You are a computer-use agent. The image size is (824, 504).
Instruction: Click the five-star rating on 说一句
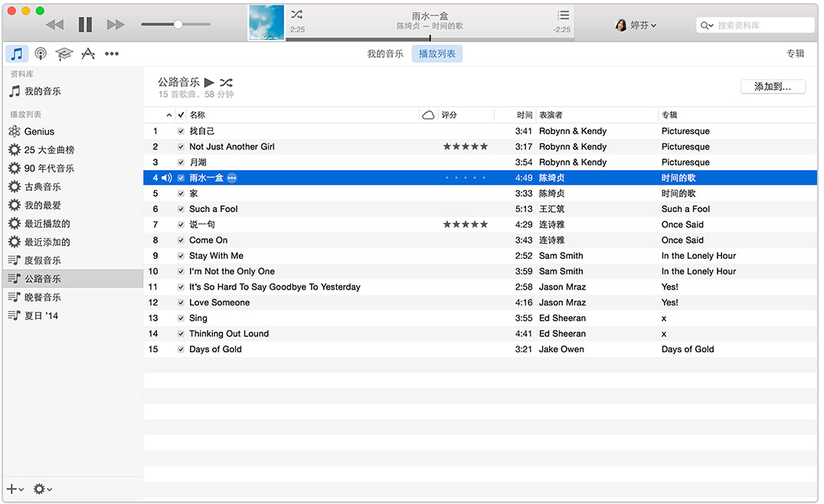(x=466, y=224)
